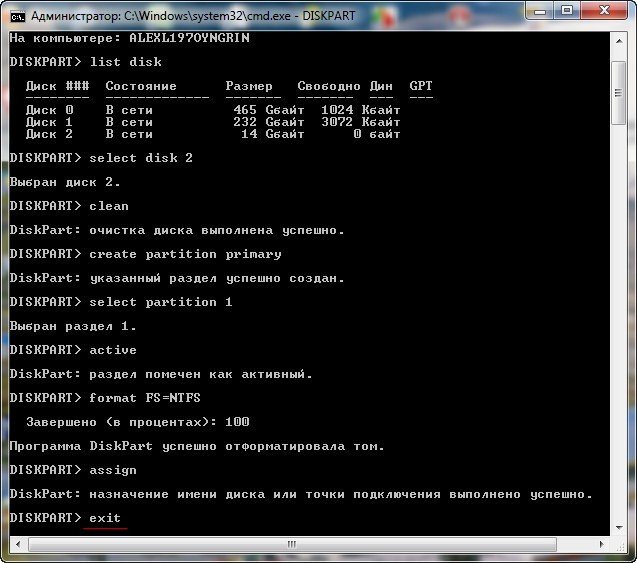
Task: Click the 'select disk 2' command text
Action: [x=140, y=158]
